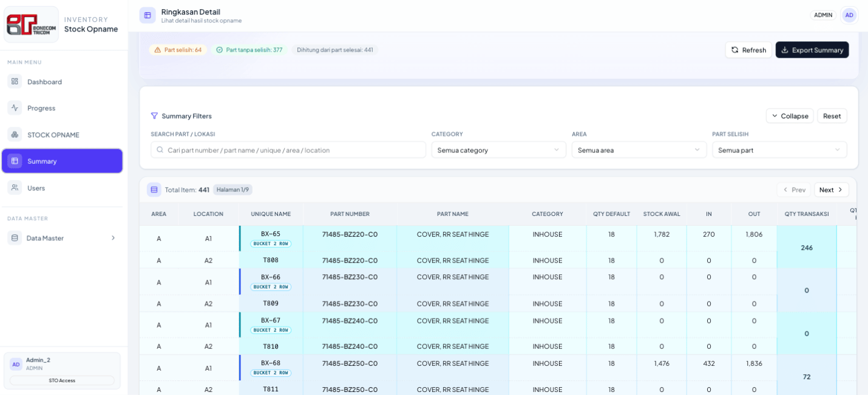Click the funnel icon beside Summary Filters
This screenshot has width=868, height=395.
tap(155, 116)
